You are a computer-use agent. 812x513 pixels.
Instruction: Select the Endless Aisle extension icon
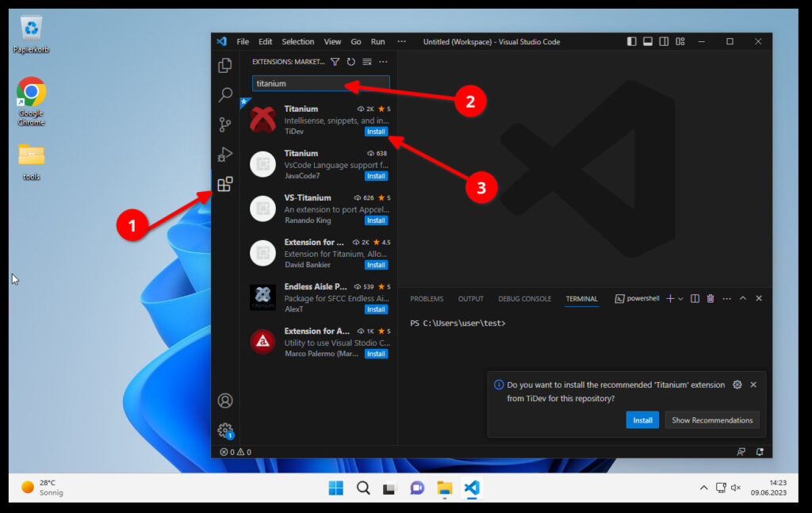click(262, 297)
